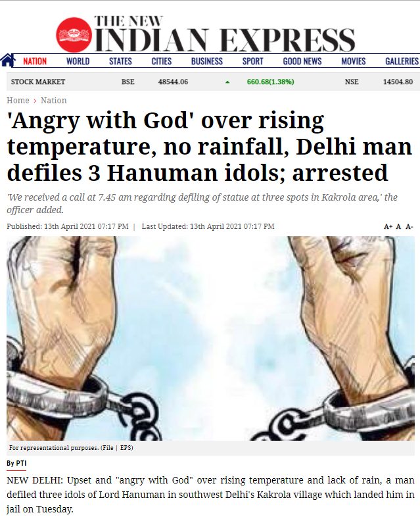This screenshot has width=420, height=519.
Task: Open the Sport section
Action: pos(252,61)
